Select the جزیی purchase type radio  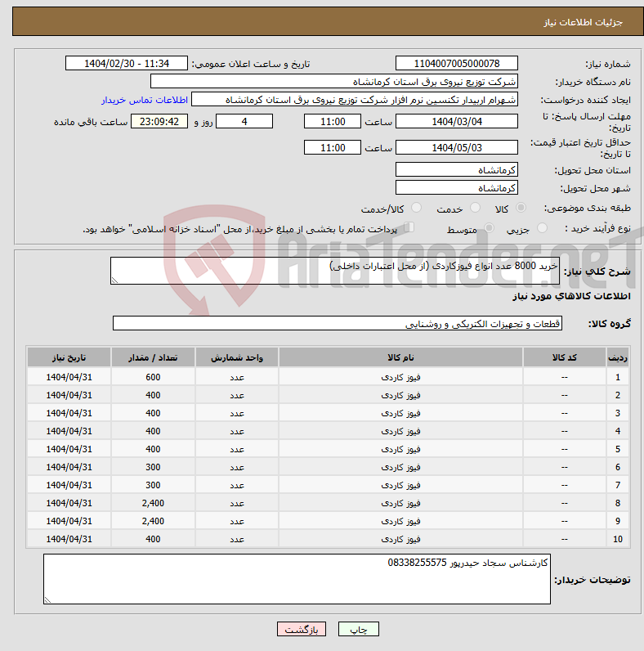point(542,227)
